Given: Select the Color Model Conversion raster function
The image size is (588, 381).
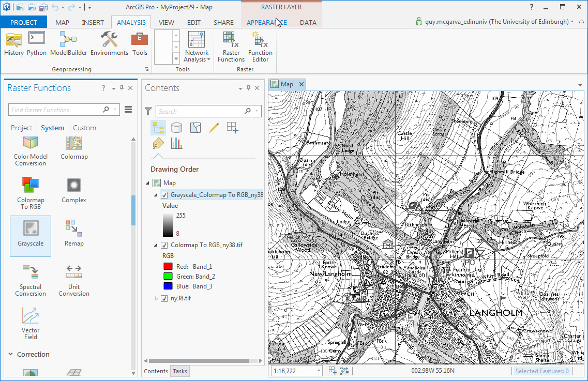Looking at the screenshot, I should pos(31,151).
